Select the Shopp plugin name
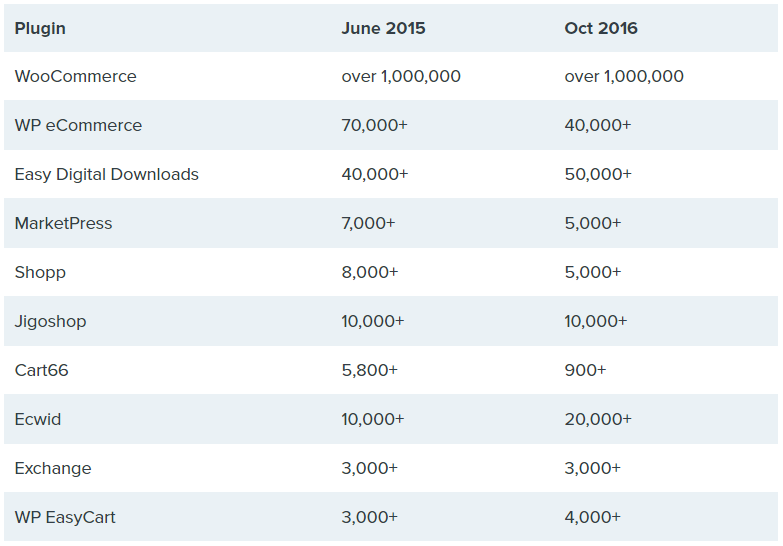The image size is (783, 546). tap(40, 272)
